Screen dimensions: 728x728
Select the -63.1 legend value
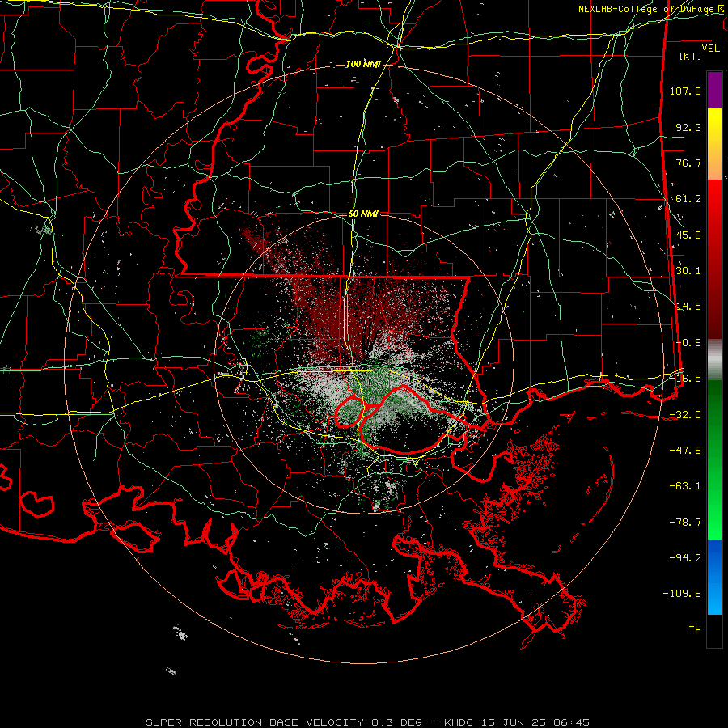685,486
